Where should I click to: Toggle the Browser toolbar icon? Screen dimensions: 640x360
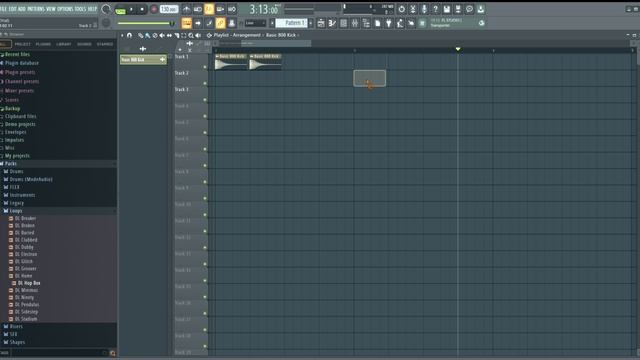tap(366, 23)
